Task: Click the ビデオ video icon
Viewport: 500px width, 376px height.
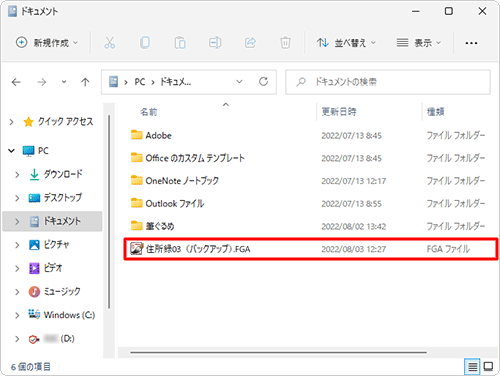Action: 34,268
